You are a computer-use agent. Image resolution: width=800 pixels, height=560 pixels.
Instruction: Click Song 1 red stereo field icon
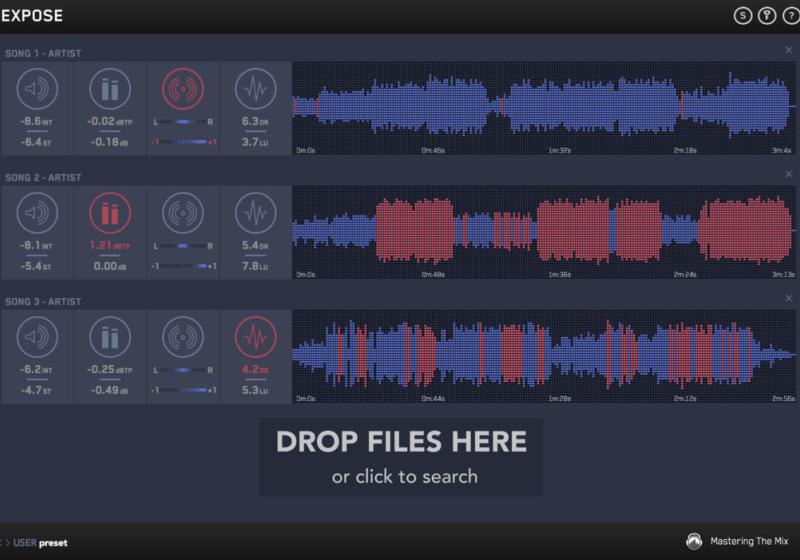click(183, 89)
